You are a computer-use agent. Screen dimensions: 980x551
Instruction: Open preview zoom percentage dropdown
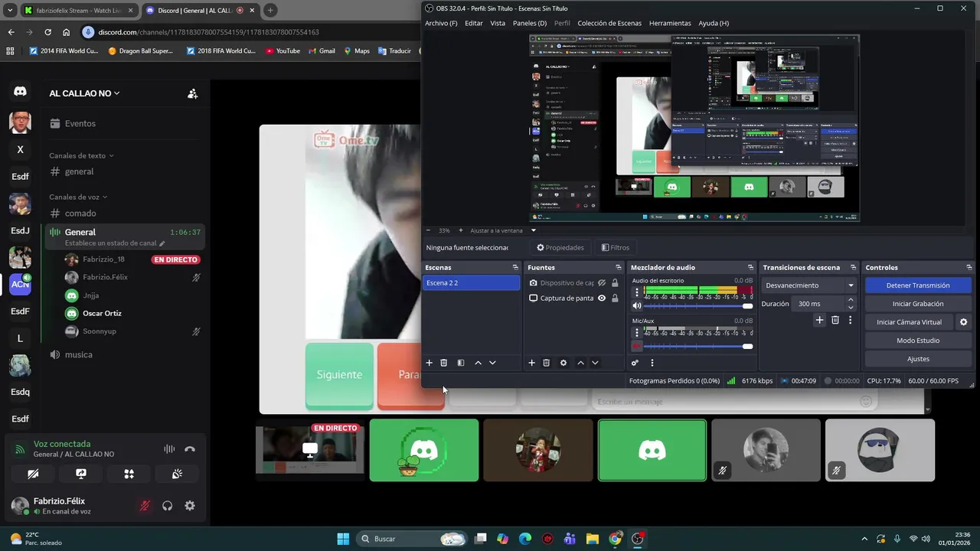pos(444,230)
